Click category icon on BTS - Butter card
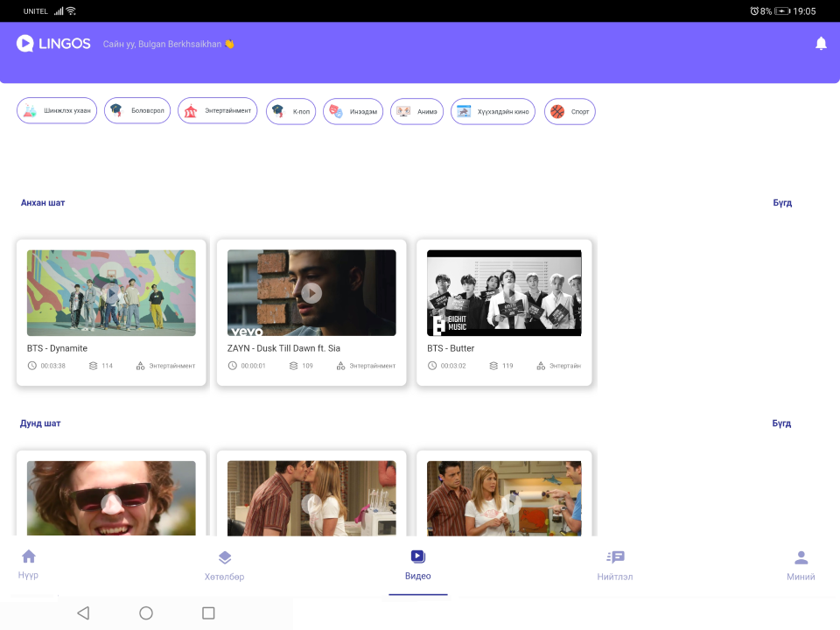This screenshot has width=840, height=630. [541, 366]
